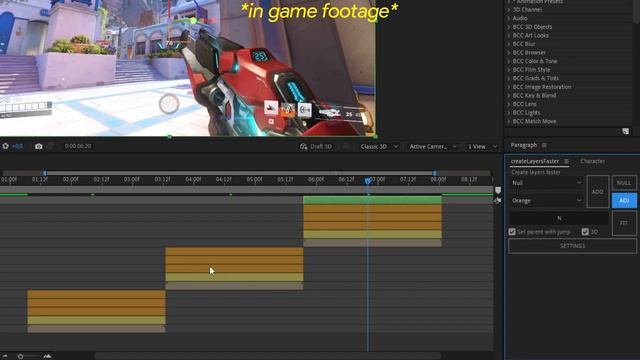The width and height of the screenshot is (640, 360).
Task: Click the timeline zoom-in mountain icon
Action: click(47, 356)
